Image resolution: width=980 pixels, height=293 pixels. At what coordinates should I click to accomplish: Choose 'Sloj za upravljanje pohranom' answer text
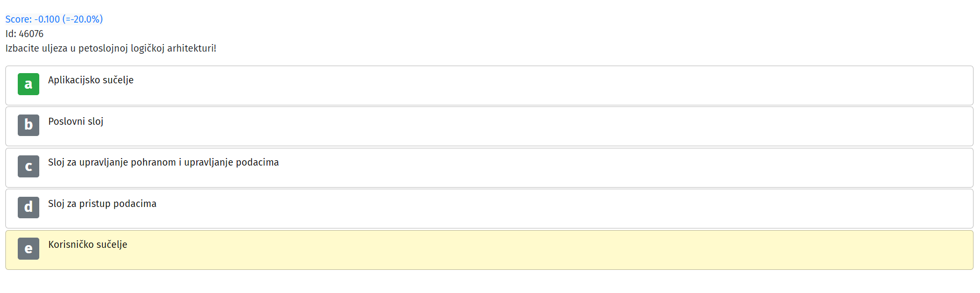164,162
